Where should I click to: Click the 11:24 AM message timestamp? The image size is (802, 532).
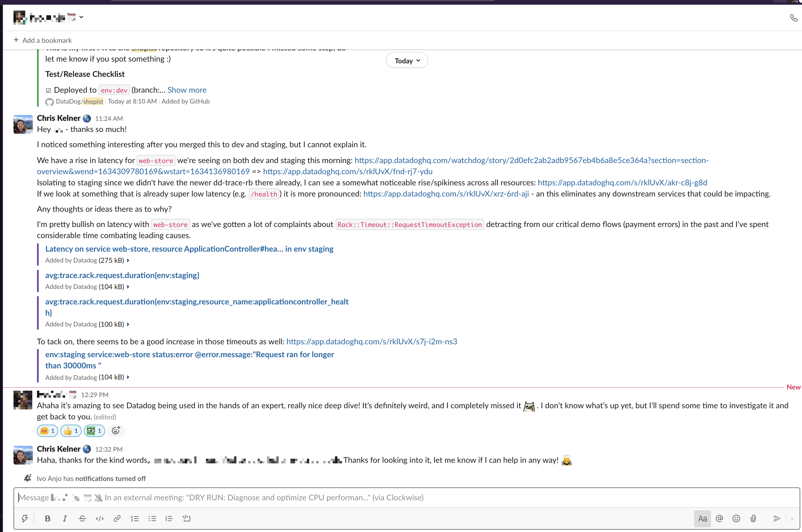click(109, 118)
